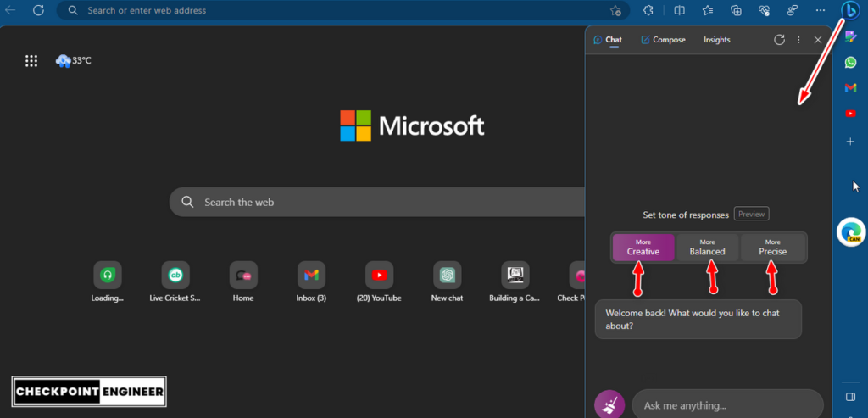
Task: Click the address bar search icon
Action: point(73,10)
